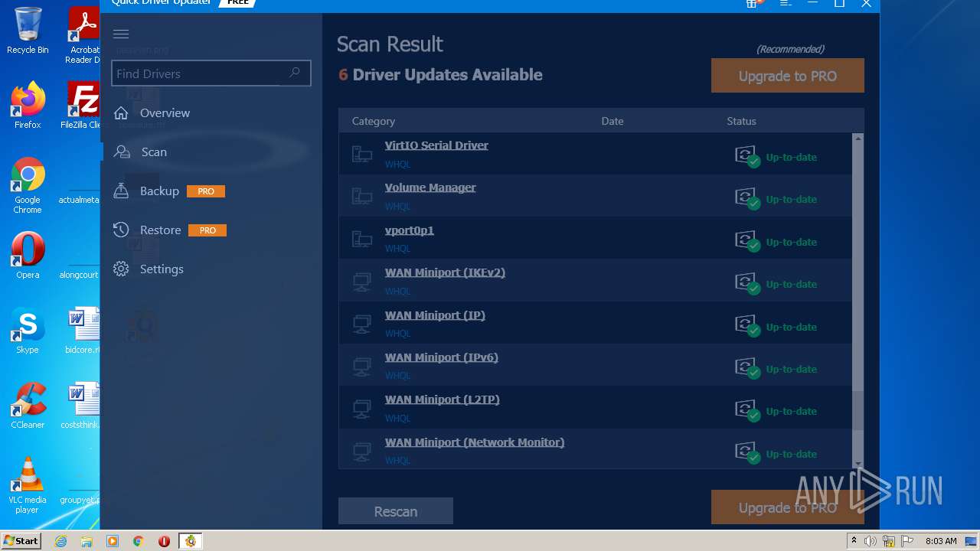Click network icon for WAN Miniport (IKEv2)
This screenshot has width=980, height=551.
pyautogui.click(x=362, y=282)
